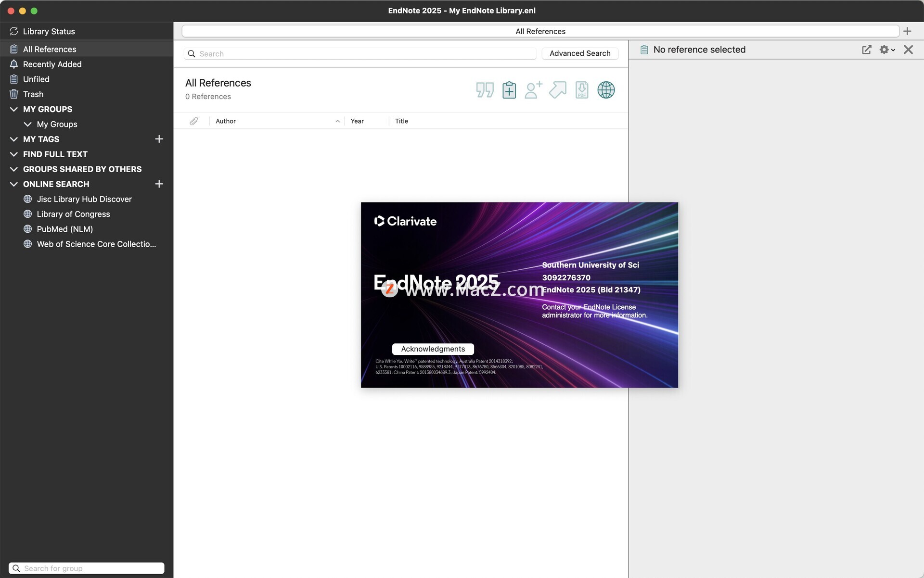This screenshot has height=578, width=924.
Task: Click the trash can icon in sidebar
Action: 13,94
